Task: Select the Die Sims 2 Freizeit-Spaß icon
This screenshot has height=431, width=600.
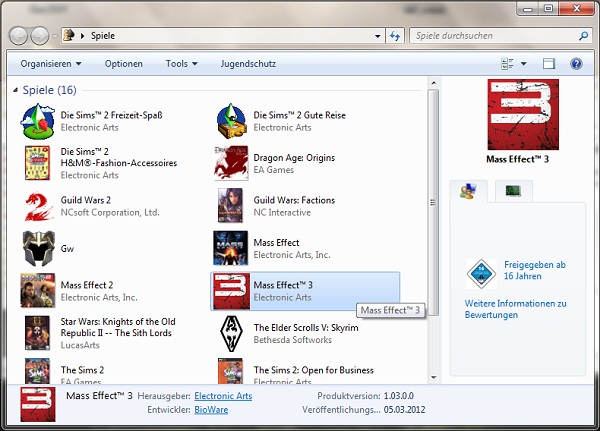Action: click(x=38, y=121)
